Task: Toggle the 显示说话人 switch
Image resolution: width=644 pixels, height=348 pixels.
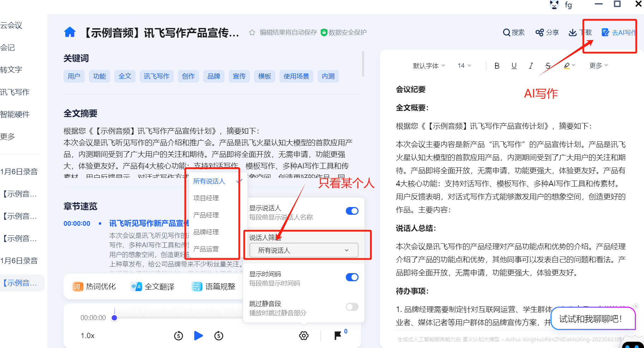Action: coord(352,211)
